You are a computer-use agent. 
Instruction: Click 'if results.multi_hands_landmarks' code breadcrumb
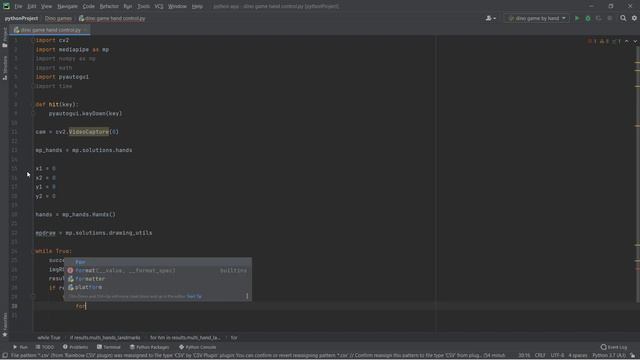tap(105, 338)
